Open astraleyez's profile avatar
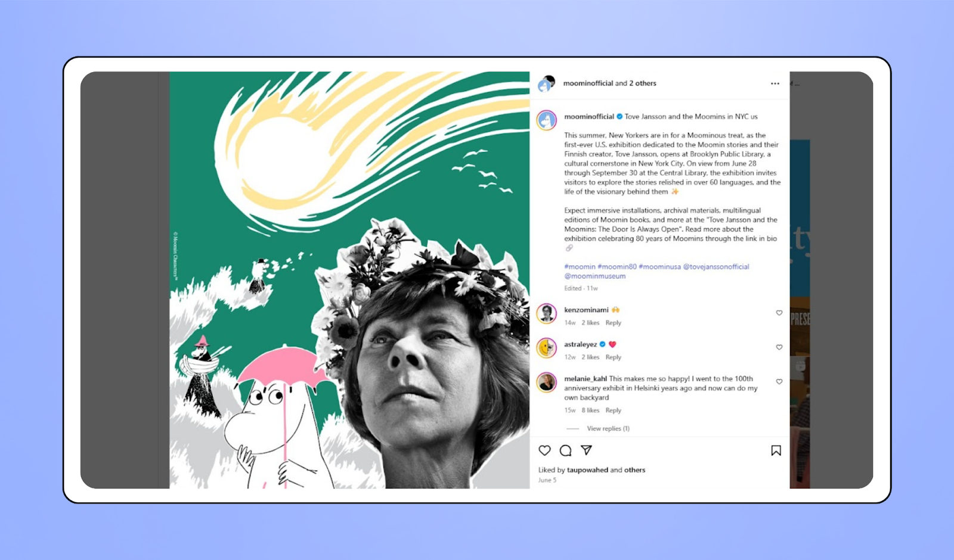This screenshot has height=560, width=954. pos(547,348)
